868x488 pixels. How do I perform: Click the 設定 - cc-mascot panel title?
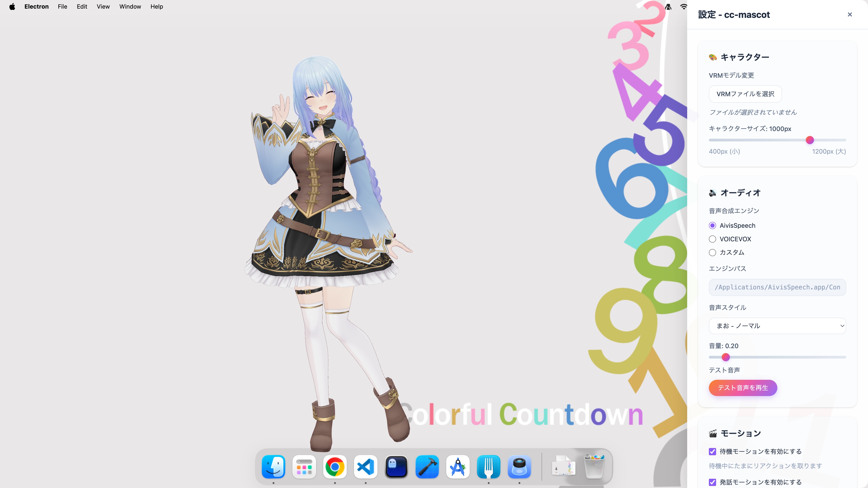[x=734, y=15]
